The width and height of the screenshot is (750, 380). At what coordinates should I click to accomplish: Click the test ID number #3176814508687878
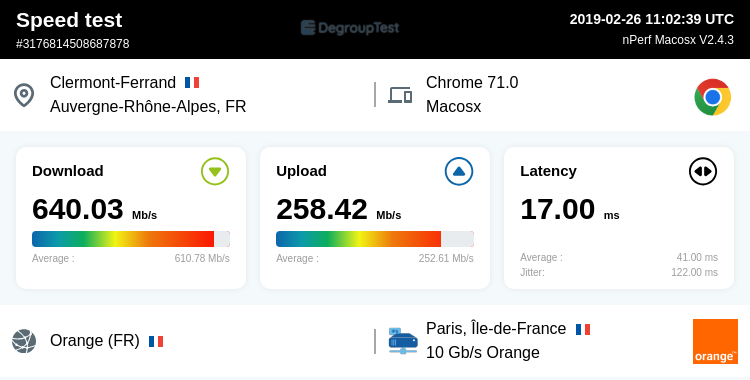tap(73, 44)
